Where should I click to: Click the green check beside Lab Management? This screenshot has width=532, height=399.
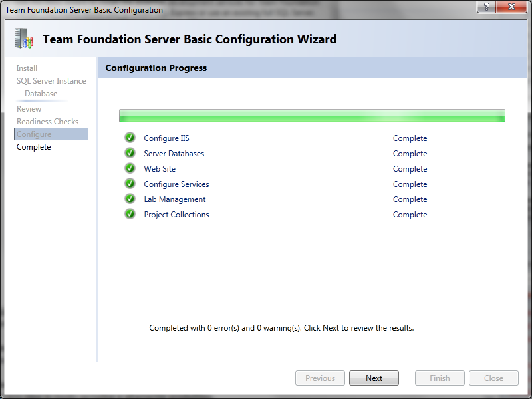(x=130, y=199)
